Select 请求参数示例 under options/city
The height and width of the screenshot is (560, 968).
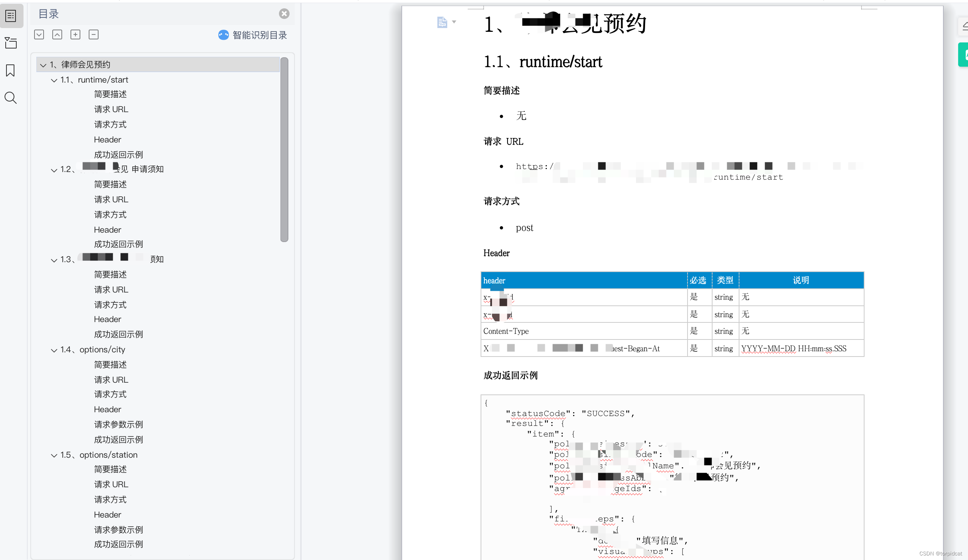click(x=118, y=425)
